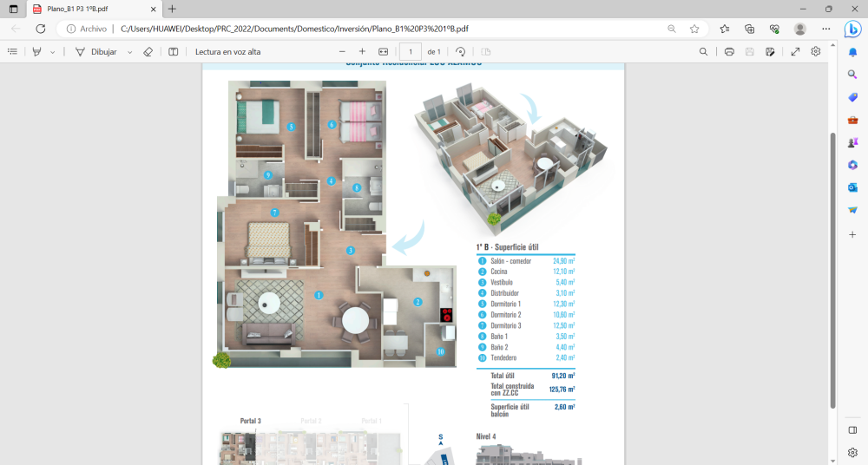868x465 pixels.
Task: Zoom in on the PDF page
Action: pyautogui.click(x=362, y=51)
